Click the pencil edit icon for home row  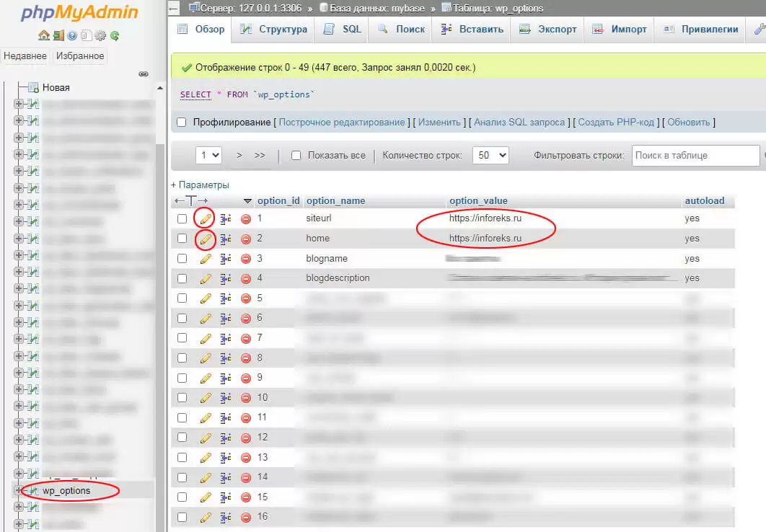pyautogui.click(x=206, y=239)
